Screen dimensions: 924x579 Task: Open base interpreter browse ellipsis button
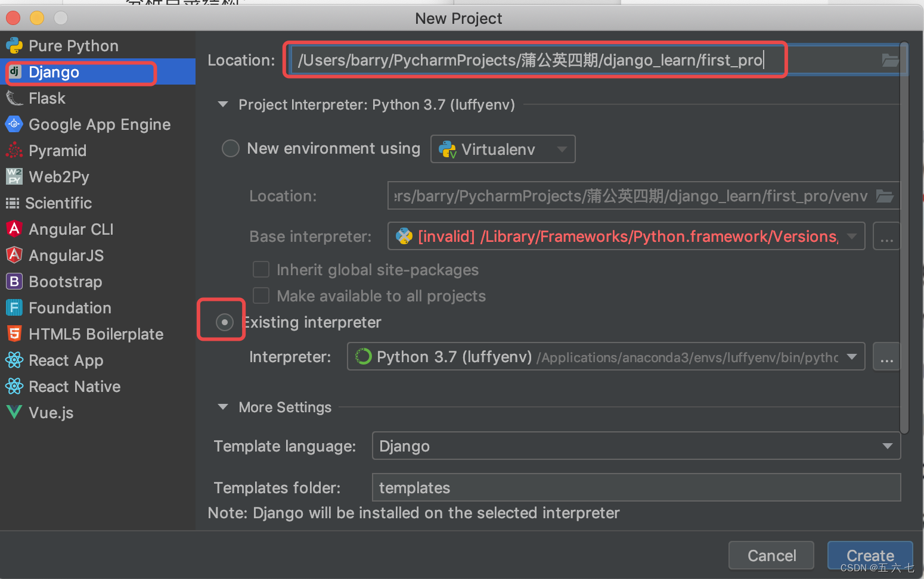[886, 236]
